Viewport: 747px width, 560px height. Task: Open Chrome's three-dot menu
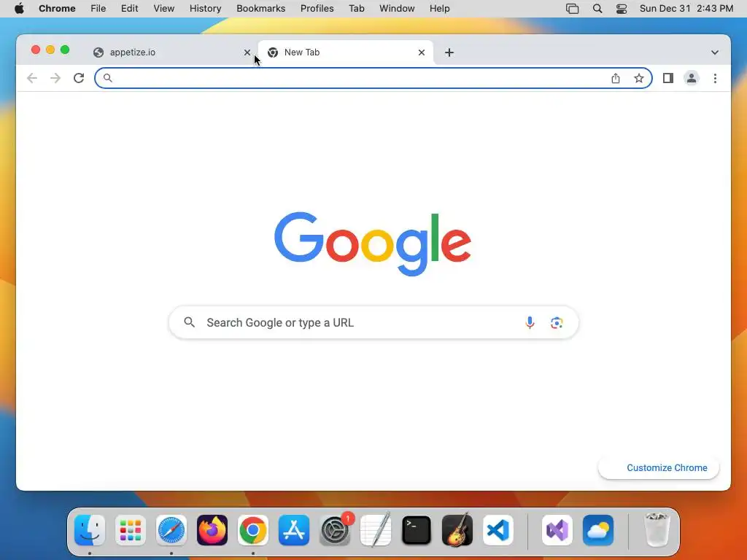tap(715, 78)
